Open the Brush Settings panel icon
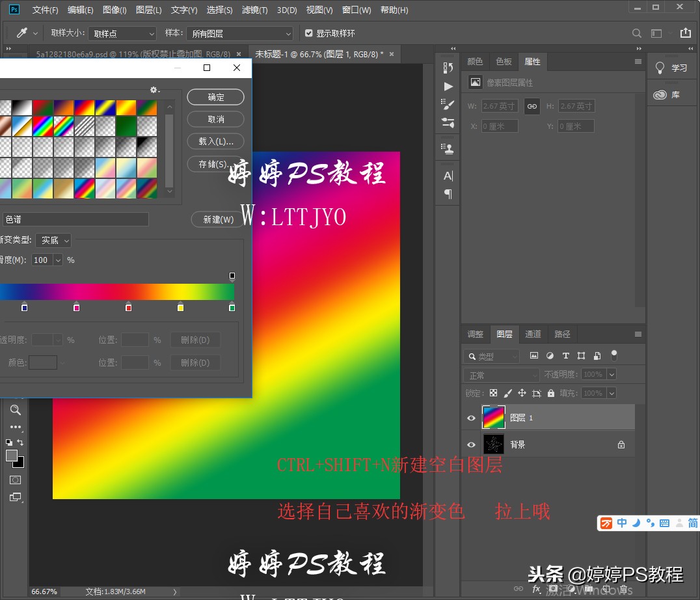 tap(448, 104)
